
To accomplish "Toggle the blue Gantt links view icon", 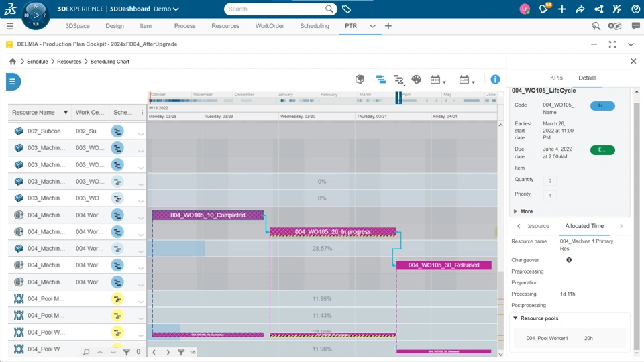I will click(381, 80).
